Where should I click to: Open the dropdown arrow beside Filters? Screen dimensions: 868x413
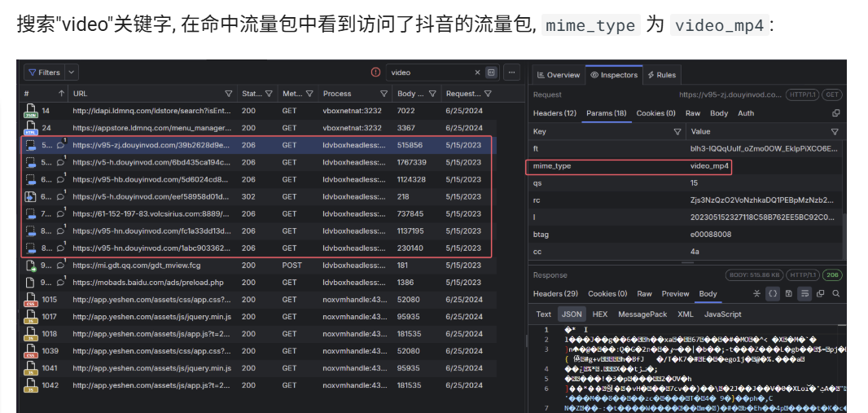click(72, 72)
